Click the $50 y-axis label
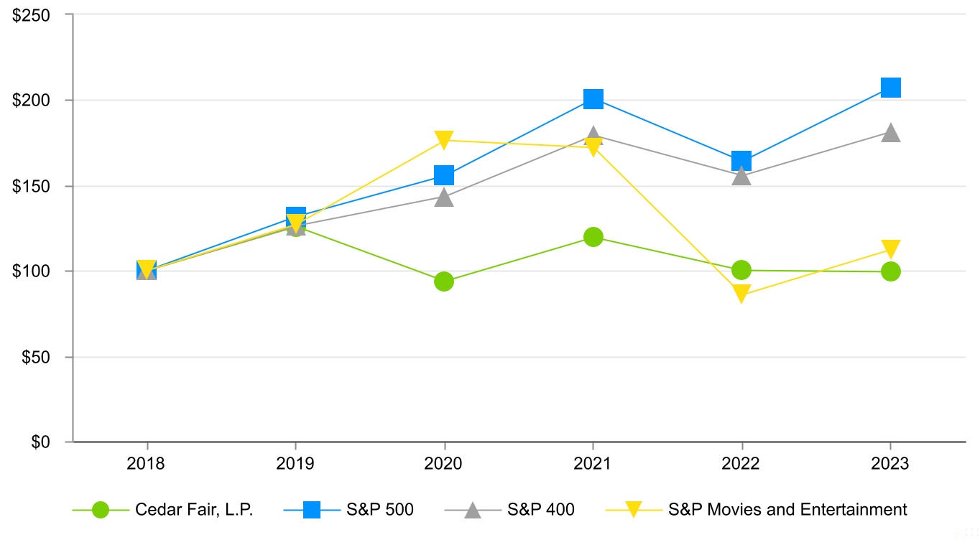This screenshot has width=980, height=540. coord(35,357)
